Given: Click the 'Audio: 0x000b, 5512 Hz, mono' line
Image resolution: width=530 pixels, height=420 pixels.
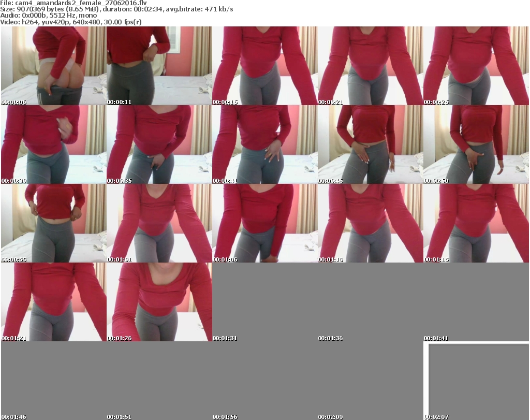Looking at the screenshot, I should tap(48, 16).
